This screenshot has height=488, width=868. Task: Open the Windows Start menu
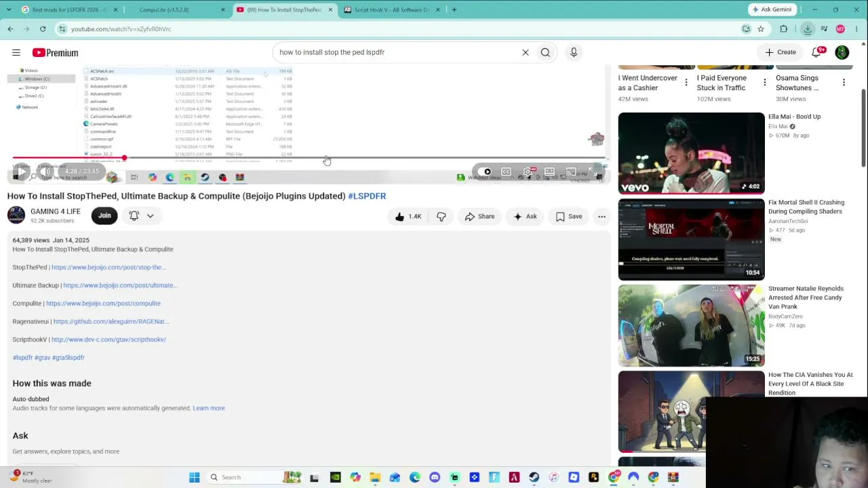[195, 477]
